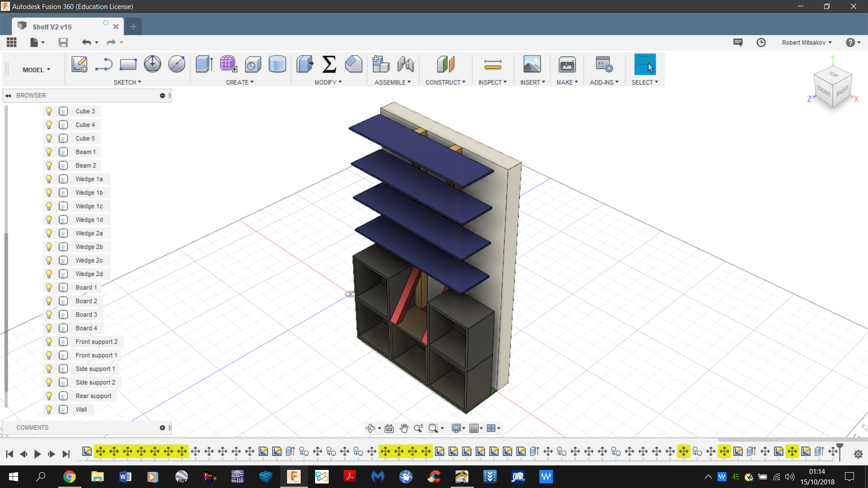Activate the Press Pull tool
Image resolution: width=868 pixels, height=488 pixels.
pyautogui.click(x=305, y=64)
